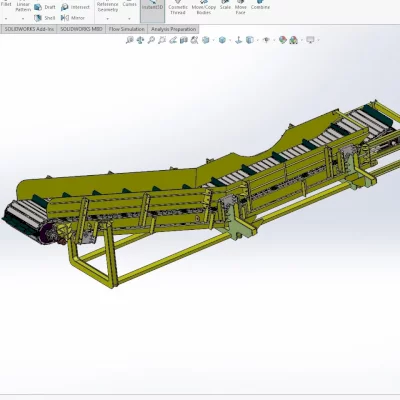Open the Section View icon
400x400 pixels.
(184, 40)
